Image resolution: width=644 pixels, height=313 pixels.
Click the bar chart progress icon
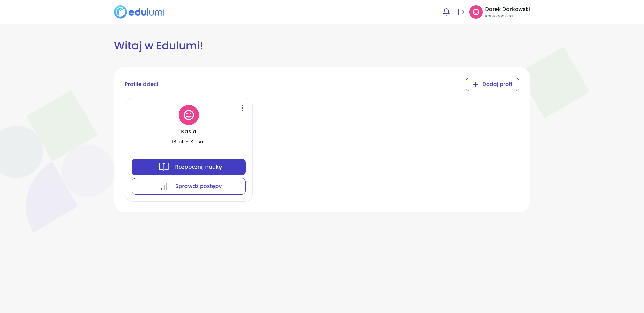(164, 187)
